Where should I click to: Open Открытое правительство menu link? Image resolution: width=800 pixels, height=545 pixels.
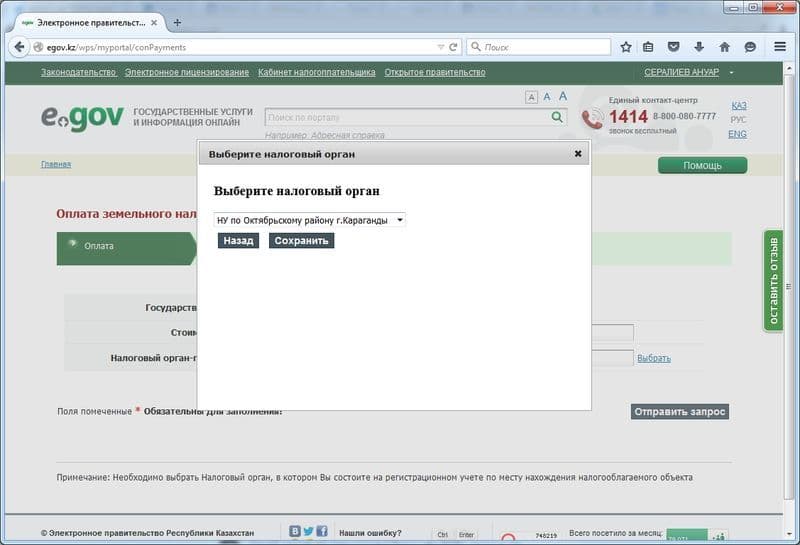[x=435, y=72]
